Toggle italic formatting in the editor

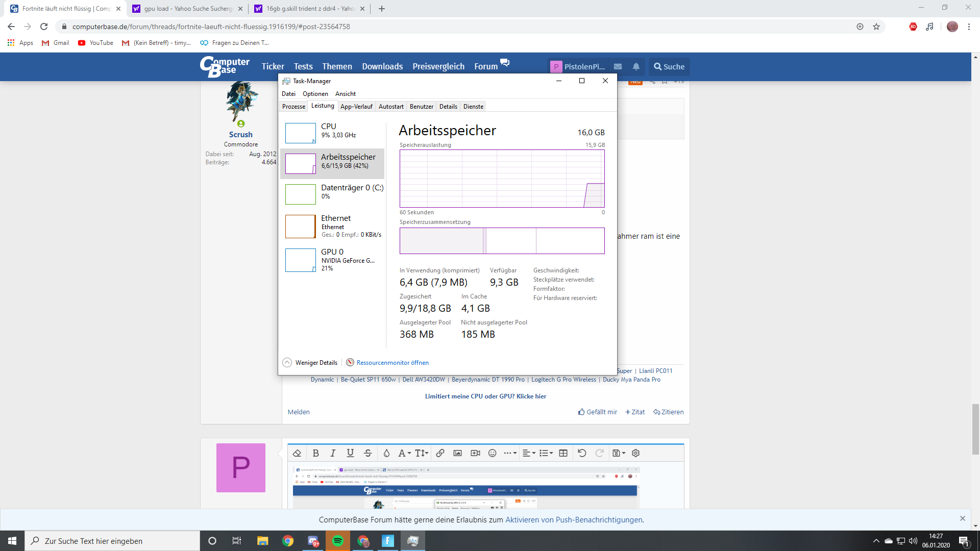pos(333,453)
